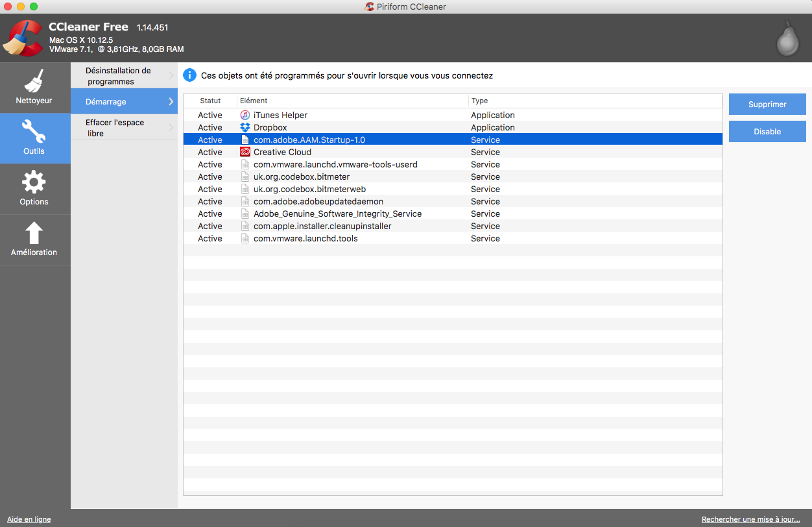Click the Piriform pear icon

(787, 39)
